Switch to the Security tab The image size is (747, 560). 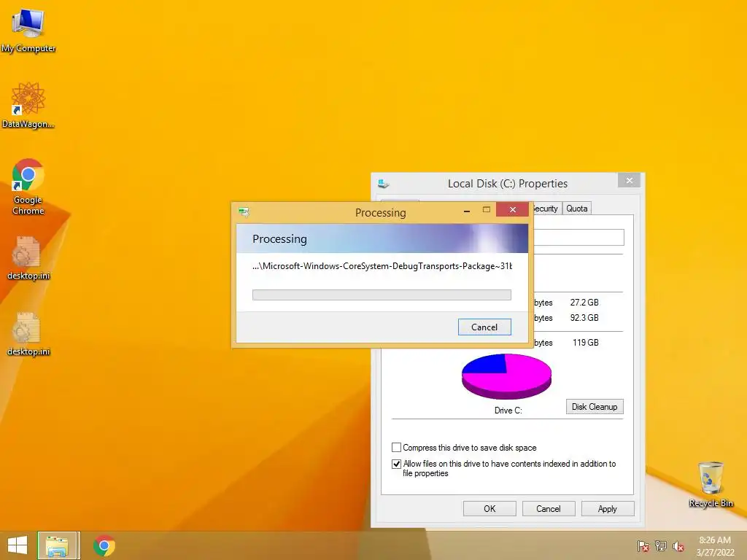[546, 209]
